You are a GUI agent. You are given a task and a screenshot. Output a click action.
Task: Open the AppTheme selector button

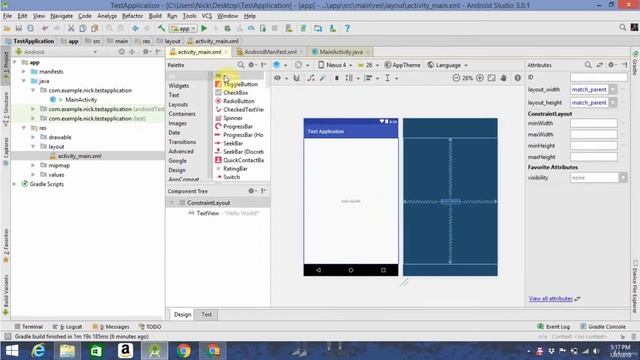click(x=402, y=65)
